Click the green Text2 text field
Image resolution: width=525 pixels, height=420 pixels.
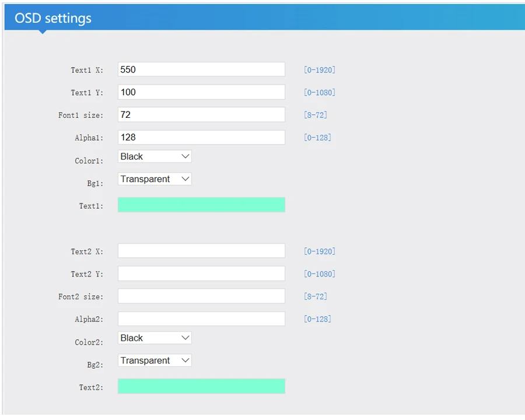click(x=201, y=386)
